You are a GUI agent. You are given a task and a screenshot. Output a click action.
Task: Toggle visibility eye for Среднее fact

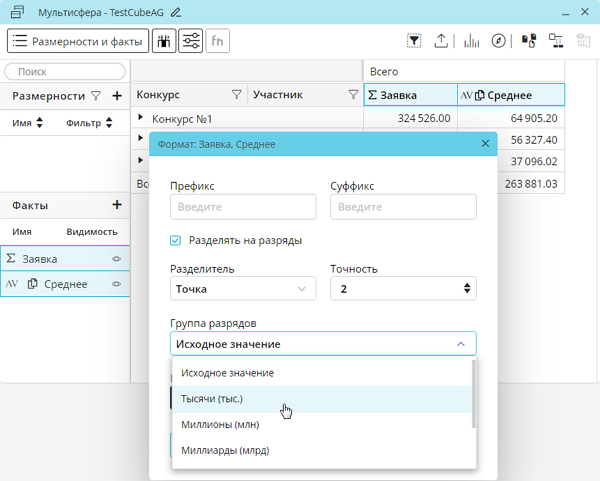coord(116,285)
